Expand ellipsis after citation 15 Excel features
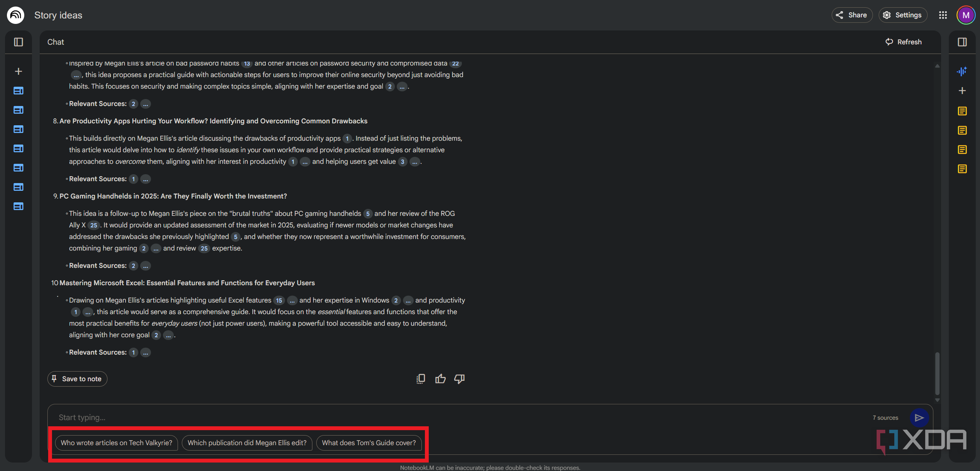The height and width of the screenshot is (471, 980). [x=292, y=301]
